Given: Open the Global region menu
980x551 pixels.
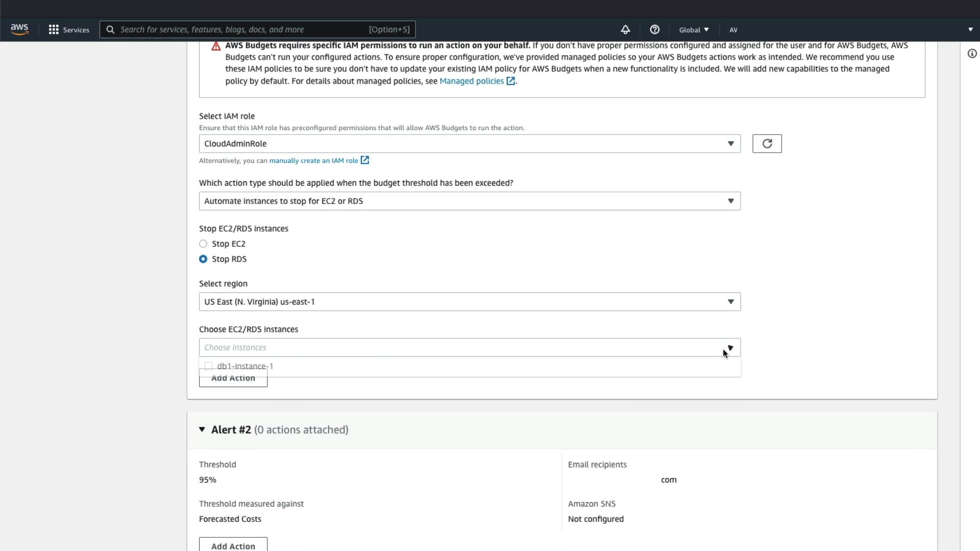Looking at the screenshot, I should [x=694, y=30].
